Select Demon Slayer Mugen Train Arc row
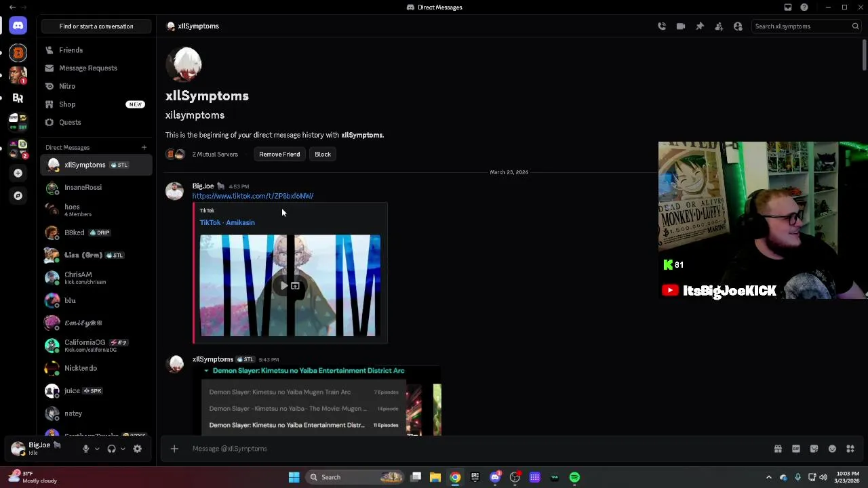Viewport: 868px width, 488px height. [304, 392]
